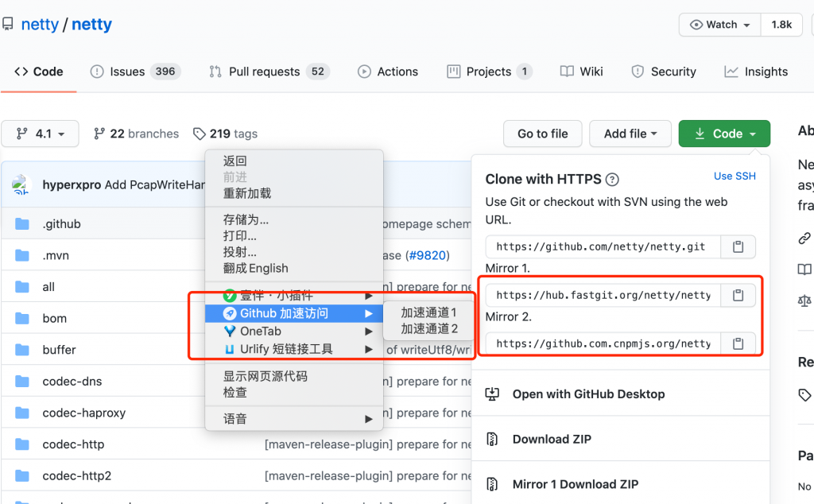Select 加速通道1 in the submenu

pyautogui.click(x=428, y=312)
